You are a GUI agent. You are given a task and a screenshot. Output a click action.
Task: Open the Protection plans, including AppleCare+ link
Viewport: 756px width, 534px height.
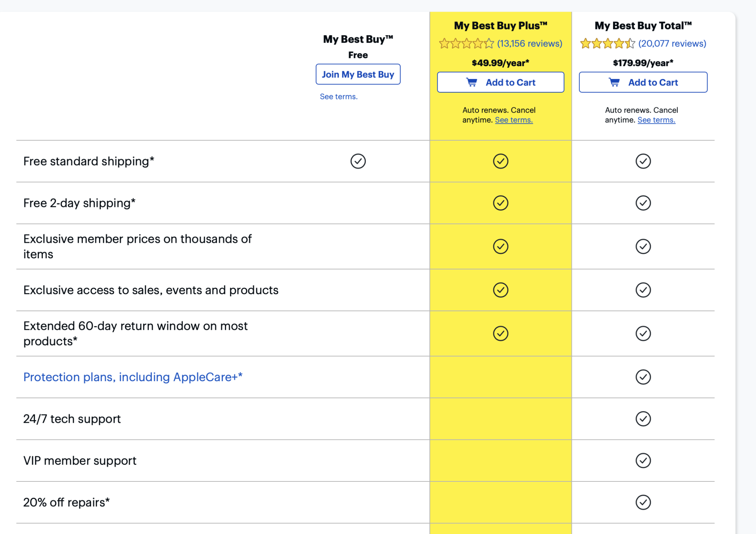pos(133,377)
